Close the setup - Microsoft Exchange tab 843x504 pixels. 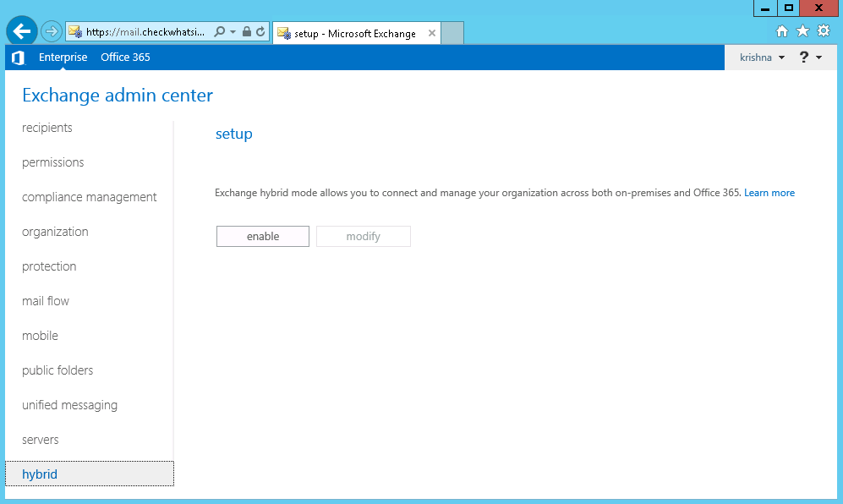click(x=432, y=33)
